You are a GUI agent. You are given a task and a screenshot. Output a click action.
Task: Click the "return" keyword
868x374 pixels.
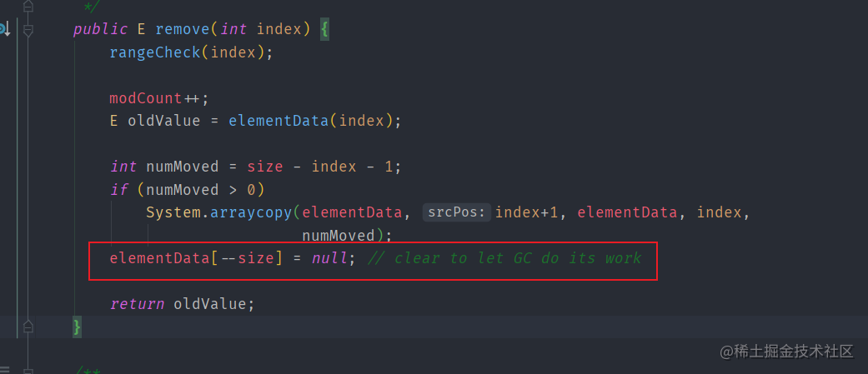(137, 304)
